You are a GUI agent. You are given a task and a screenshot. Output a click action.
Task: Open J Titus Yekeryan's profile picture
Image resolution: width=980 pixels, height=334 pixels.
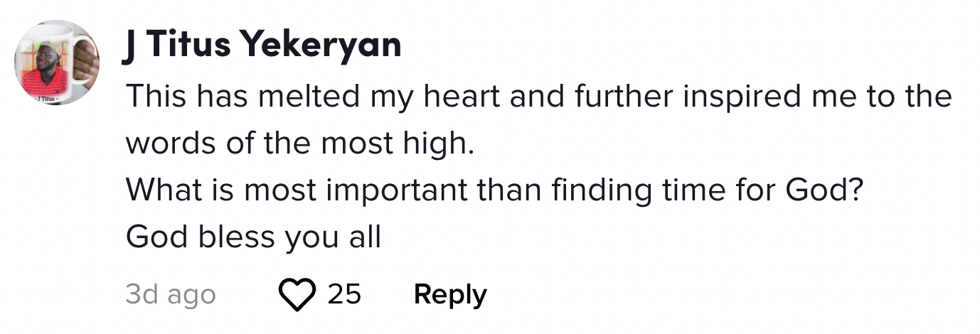(x=58, y=63)
